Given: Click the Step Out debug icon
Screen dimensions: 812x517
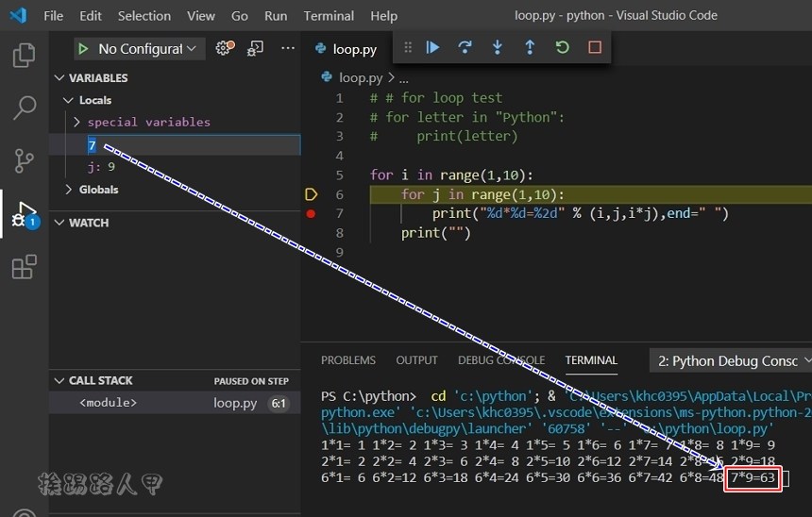Looking at the screenshot, I should [x=530, y=47].
